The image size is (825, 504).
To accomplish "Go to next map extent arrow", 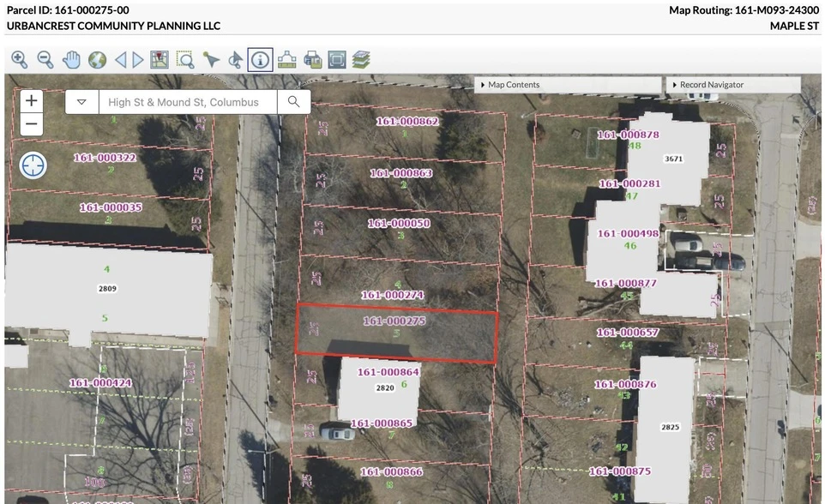I will pyautogui.click(x=138, y=60).
